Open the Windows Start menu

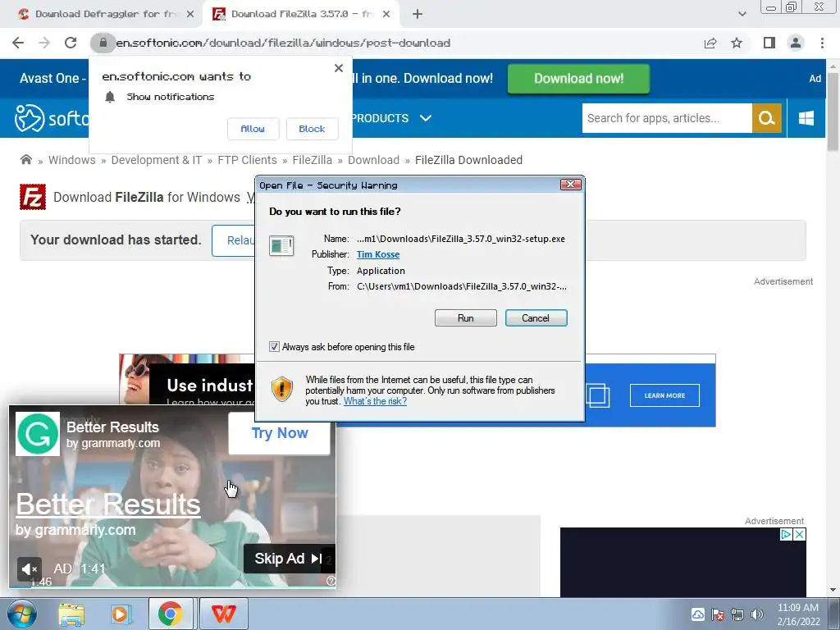[x=22, y=614]
